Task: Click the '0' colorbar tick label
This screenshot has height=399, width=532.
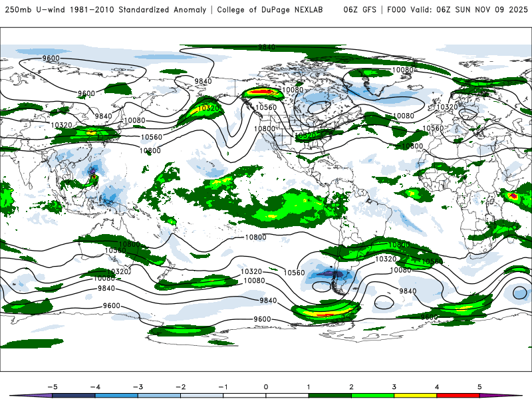Action: (x=265, y=387)
